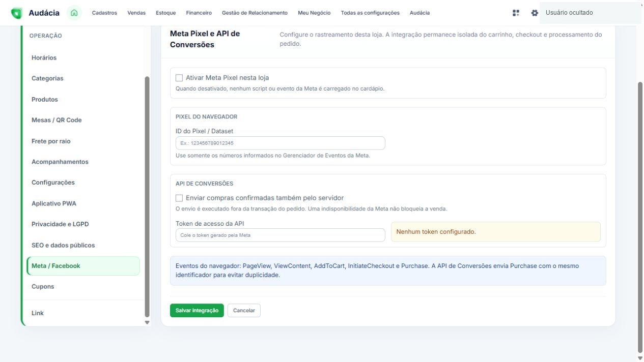Click the Cancelar button

tap(244, 311)
